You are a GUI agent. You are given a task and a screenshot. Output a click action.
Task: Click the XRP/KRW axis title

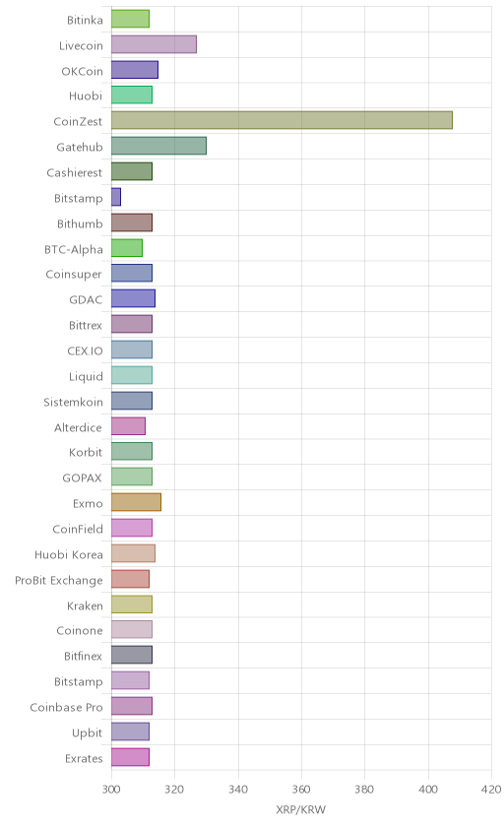click(301, 809)
